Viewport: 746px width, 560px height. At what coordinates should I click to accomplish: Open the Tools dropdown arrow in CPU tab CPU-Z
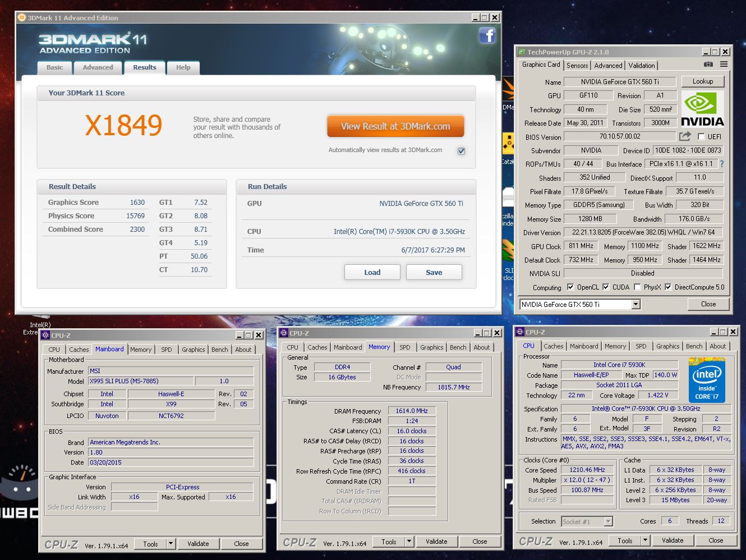click(x=645, y=540)
